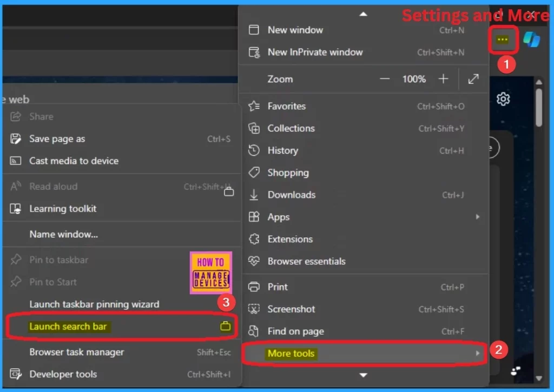This screenshot has height=392, width=554.
Task: Click the Pin to Start pin icon
Action: coord(16,282)
